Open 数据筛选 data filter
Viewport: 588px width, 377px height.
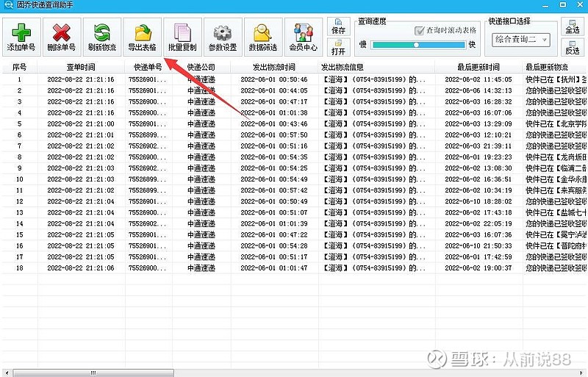[263, 37]
